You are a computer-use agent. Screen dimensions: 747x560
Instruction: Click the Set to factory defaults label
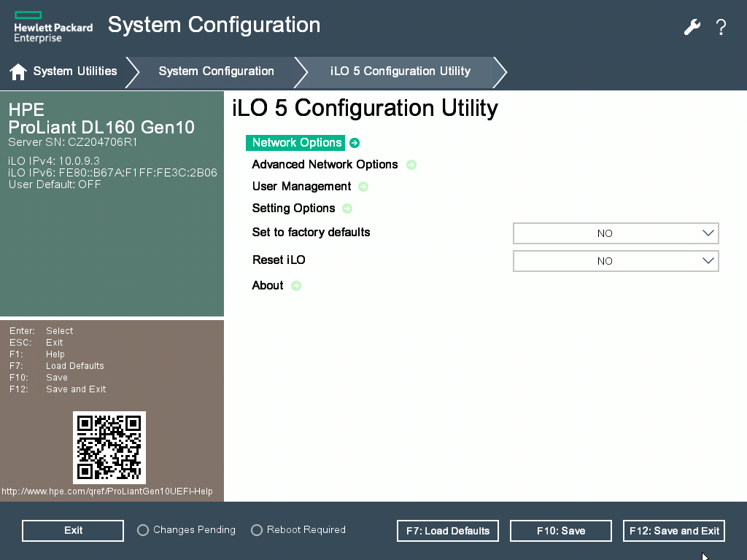coord(311,232)
